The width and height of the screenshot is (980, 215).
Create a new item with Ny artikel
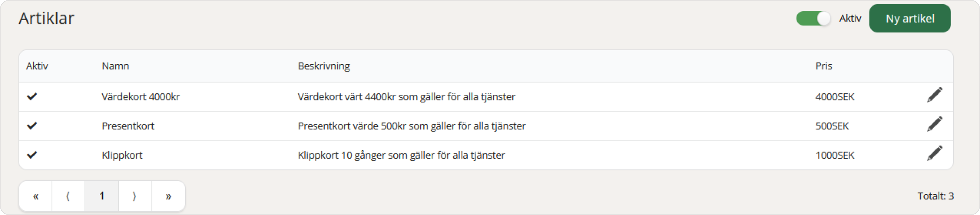910,18
